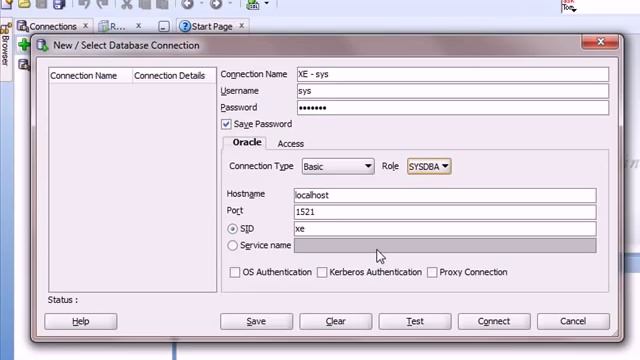Select the SID radio button
Image resolution: width=640 pixels, height=360 pixels.
click(x=232, y=229)
